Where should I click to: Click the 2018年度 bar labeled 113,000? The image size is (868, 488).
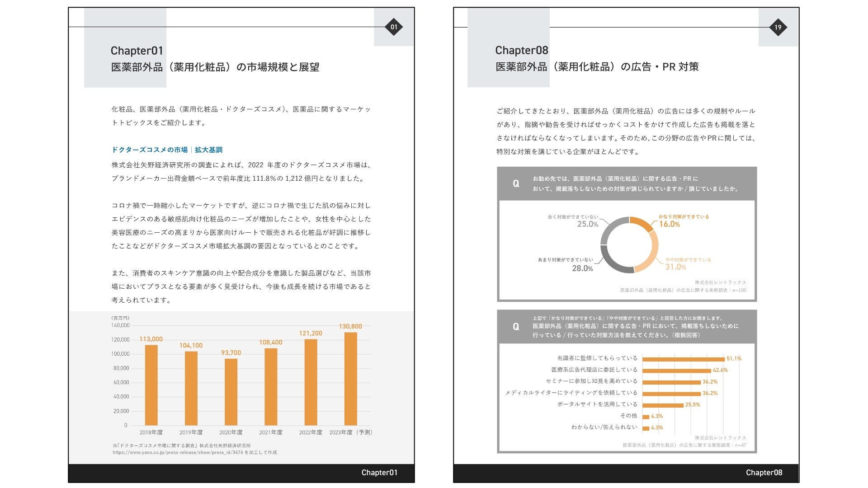(x=151, y=385)
